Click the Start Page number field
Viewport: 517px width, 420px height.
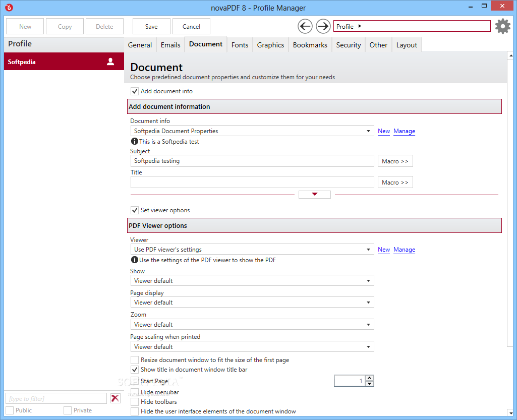(350, 381)
